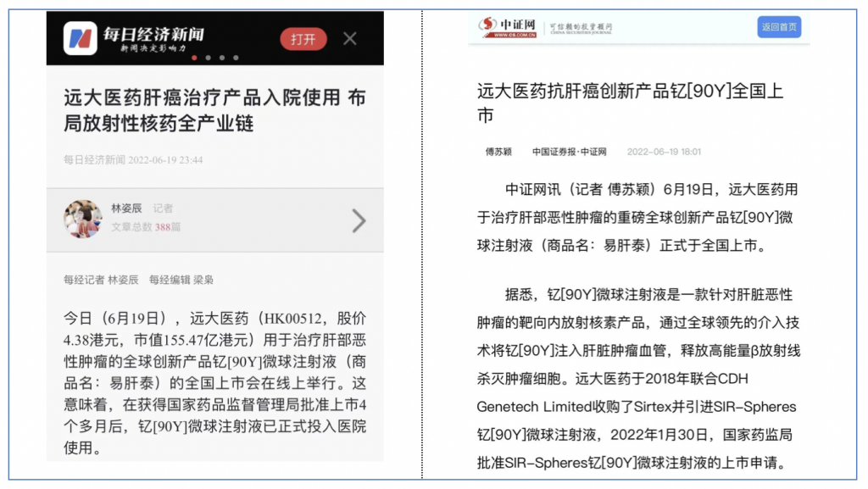The height and width of the screenshot is (489, 868).
Task: Tap the red 打开 button
Action: 303,39
